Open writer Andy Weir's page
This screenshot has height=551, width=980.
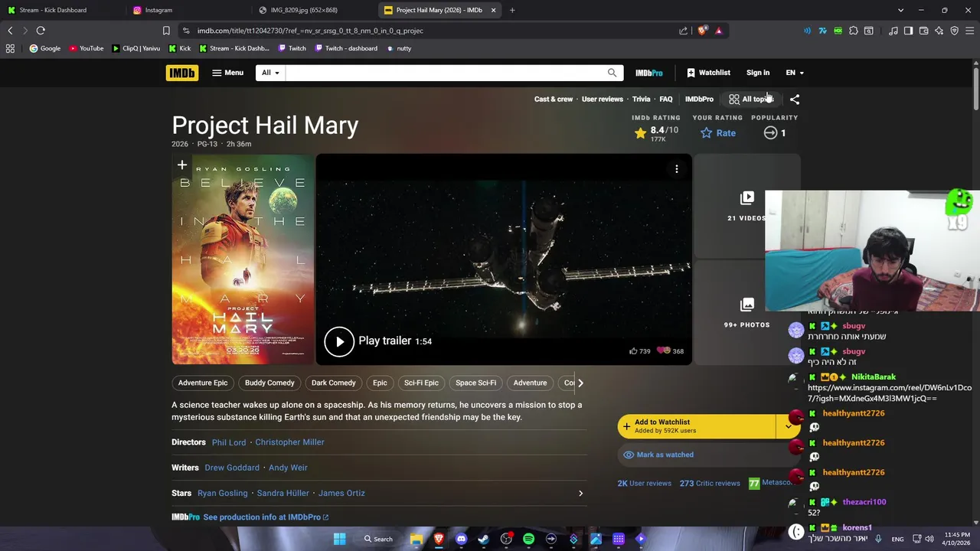tap(288, 468)
